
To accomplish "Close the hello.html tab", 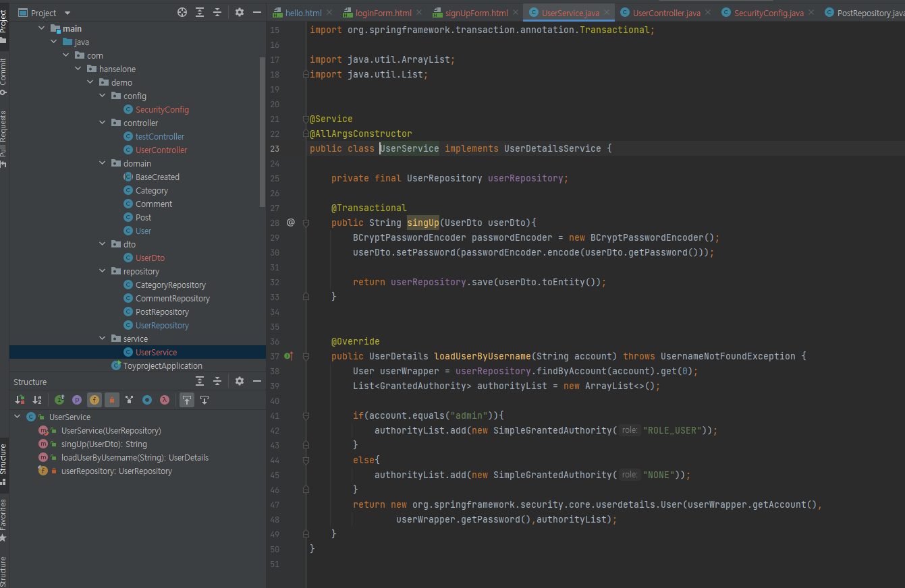I will 329,13.
